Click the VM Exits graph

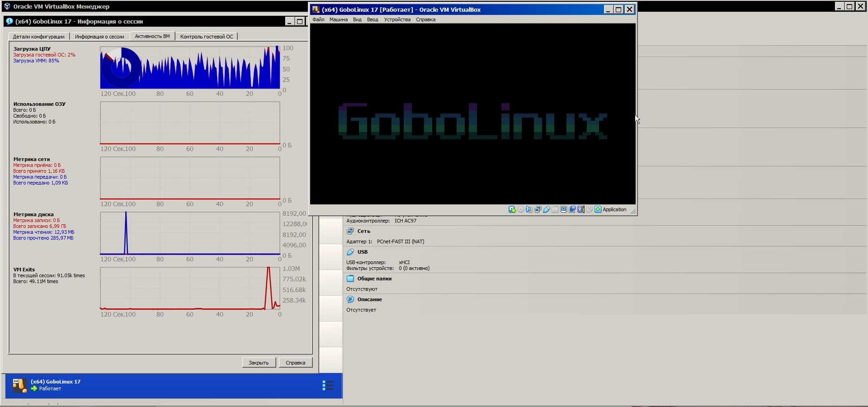coord(190,289)
